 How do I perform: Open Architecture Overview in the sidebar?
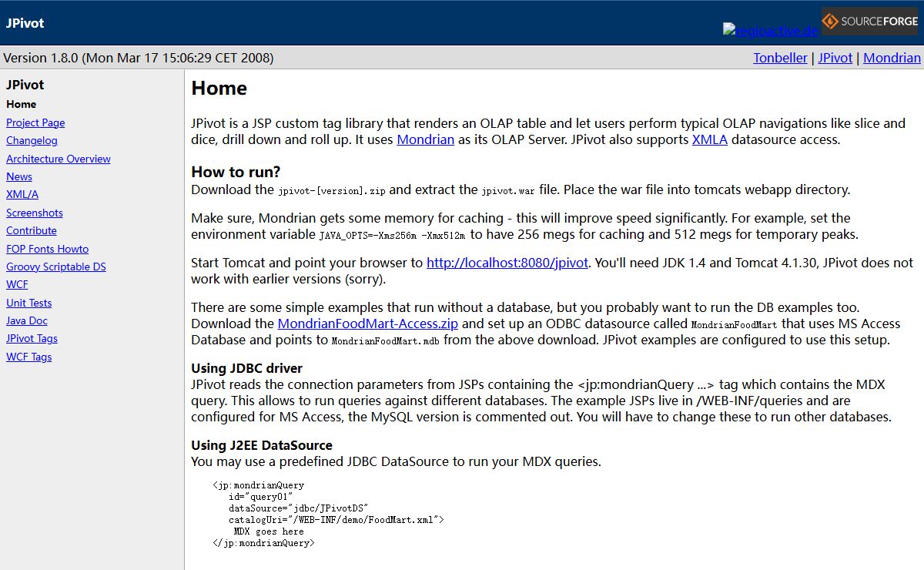[59, 159]
